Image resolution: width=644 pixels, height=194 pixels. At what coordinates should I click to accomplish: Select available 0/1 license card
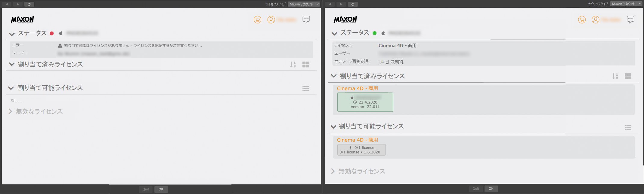click(x=361, y=150)
